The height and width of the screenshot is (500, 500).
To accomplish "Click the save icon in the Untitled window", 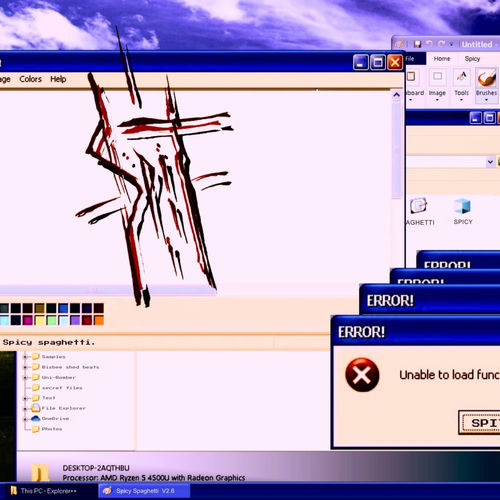I will coord(418,44).
